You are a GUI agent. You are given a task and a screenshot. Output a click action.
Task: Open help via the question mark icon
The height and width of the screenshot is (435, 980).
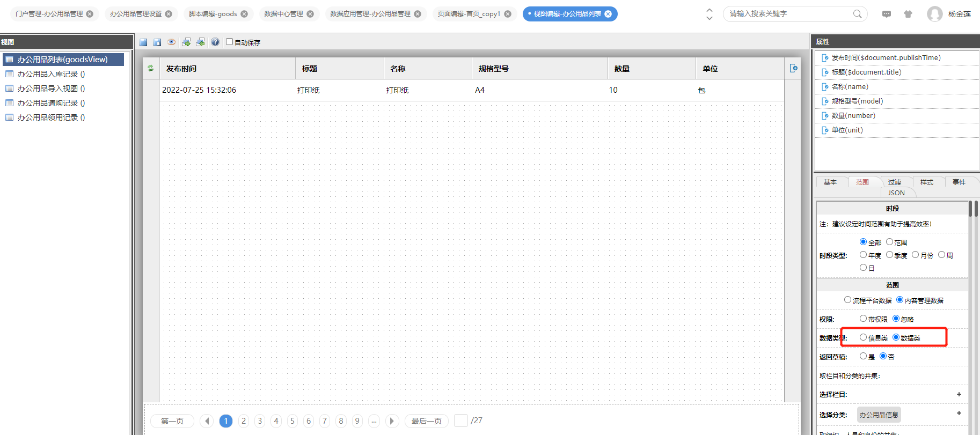[215, 42]
